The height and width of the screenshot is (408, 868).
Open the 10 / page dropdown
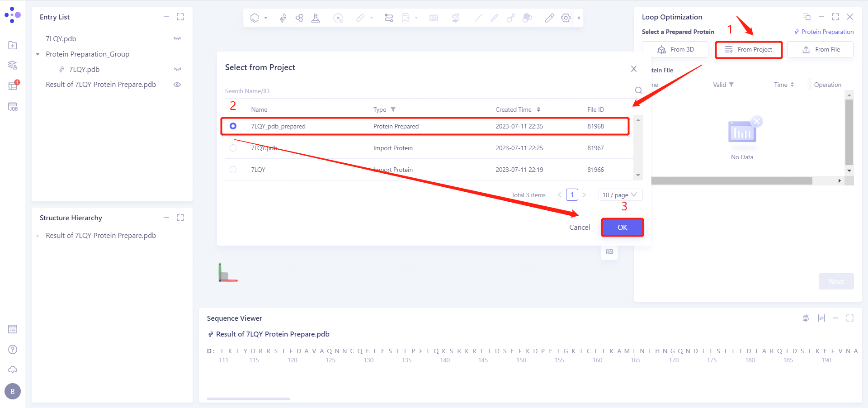[620, 195]
